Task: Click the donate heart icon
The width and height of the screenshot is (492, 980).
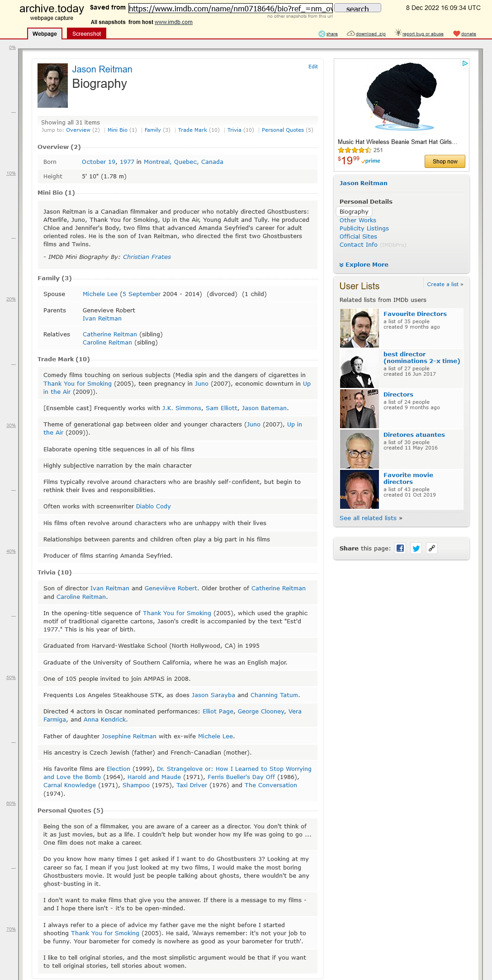Action: click(x=456, y=33)
